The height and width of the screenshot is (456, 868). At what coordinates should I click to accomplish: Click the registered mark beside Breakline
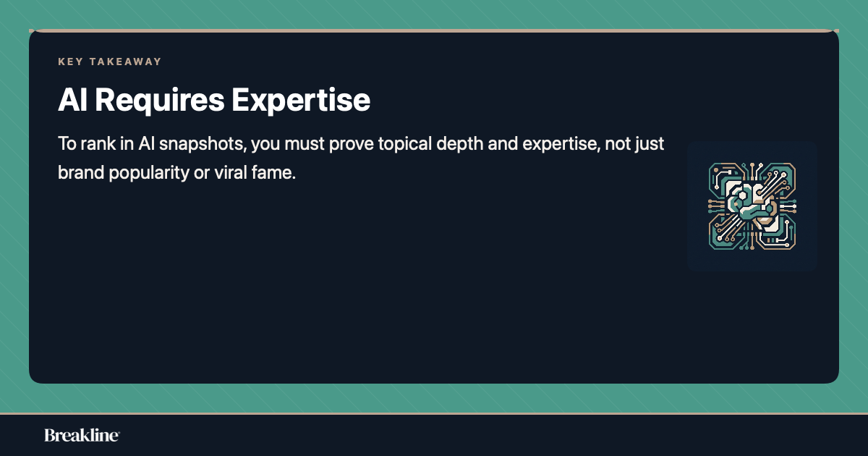tap(118, 431)
